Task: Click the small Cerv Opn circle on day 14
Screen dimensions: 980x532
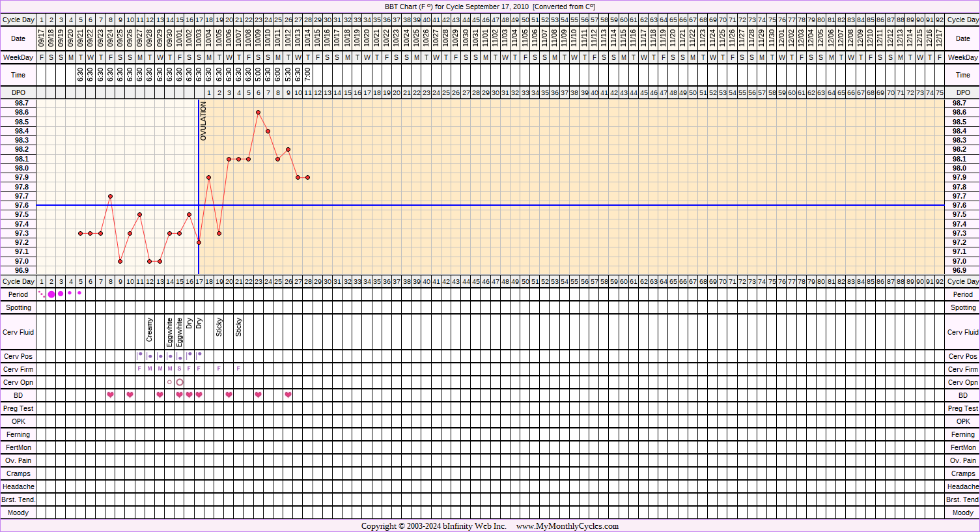Action: point(169,382)
